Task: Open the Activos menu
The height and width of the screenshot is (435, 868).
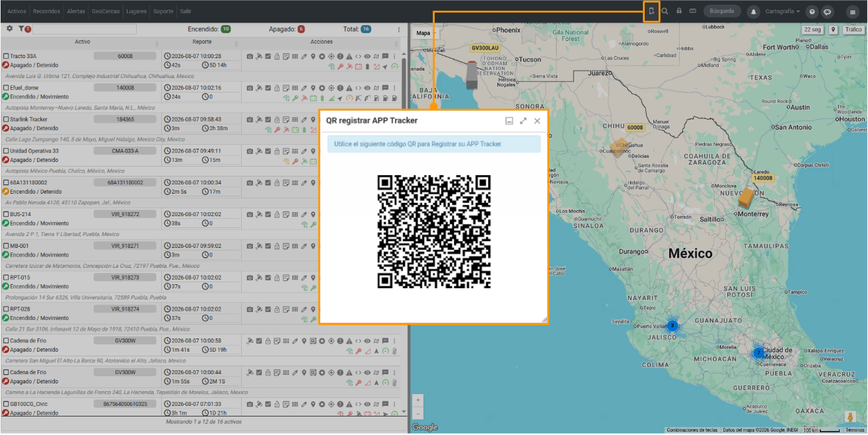Action: (17, 12)
